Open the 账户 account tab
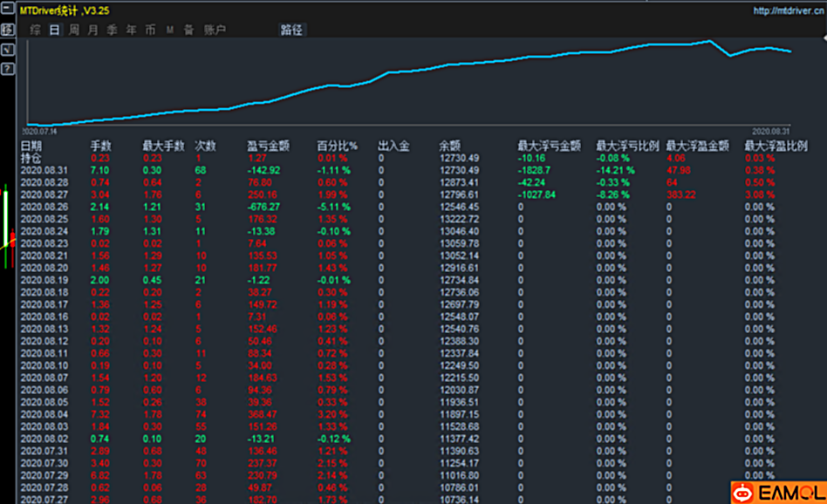 [x=215, y=31]
